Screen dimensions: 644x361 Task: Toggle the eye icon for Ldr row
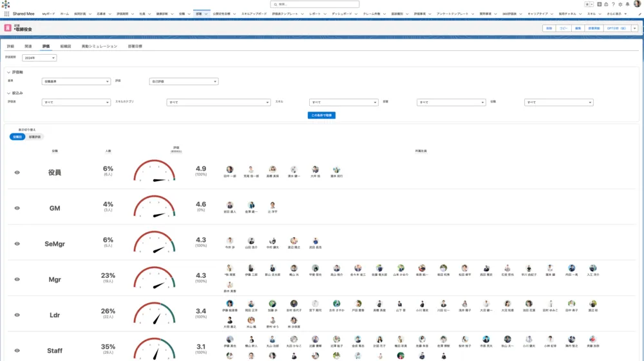click(x=17, y=315)
